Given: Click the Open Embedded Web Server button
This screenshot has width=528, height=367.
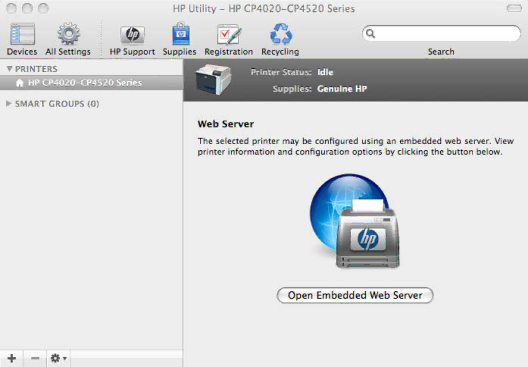Looking at the screenshot, I should tap(355, 295).
